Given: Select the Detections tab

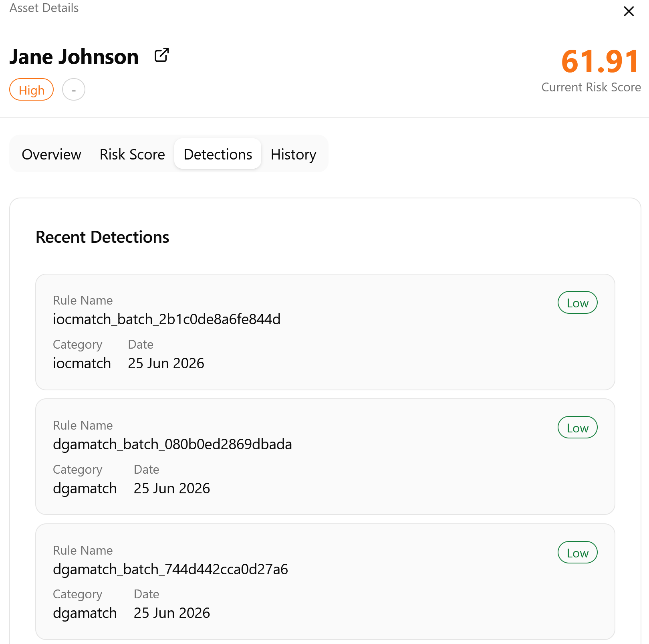Looking at the screenshot, I should click(218, 154).
